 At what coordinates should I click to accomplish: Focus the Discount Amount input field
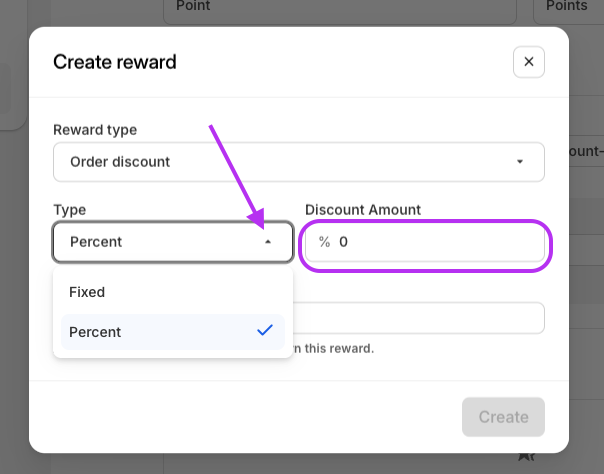[x=438, y=241]
